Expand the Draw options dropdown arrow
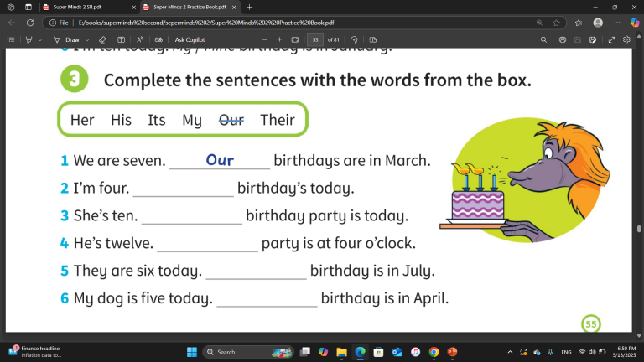Screen dimensions: 644x362 point(88,39)
